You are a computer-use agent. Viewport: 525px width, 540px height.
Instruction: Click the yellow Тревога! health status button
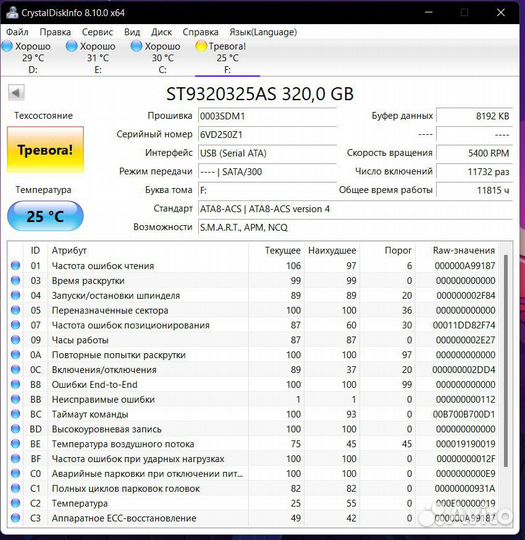click(x=45, y=150)
